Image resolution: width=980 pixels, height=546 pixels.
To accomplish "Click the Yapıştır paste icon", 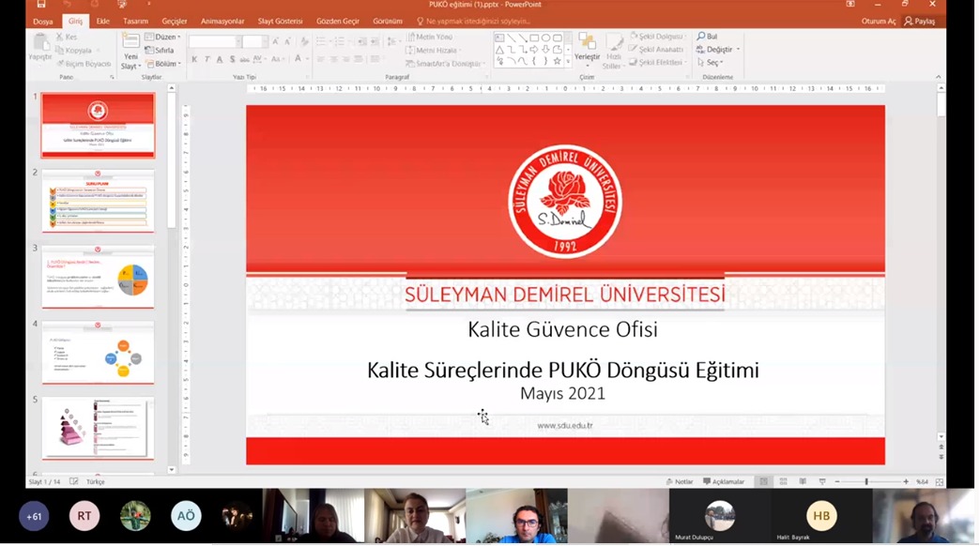I will click(x=40, y=43).
